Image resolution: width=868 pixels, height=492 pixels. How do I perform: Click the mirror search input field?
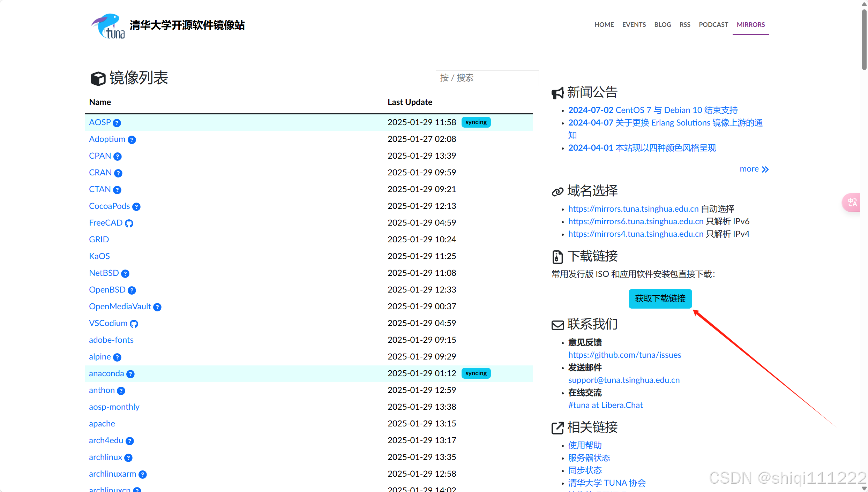tap(487, 78)
